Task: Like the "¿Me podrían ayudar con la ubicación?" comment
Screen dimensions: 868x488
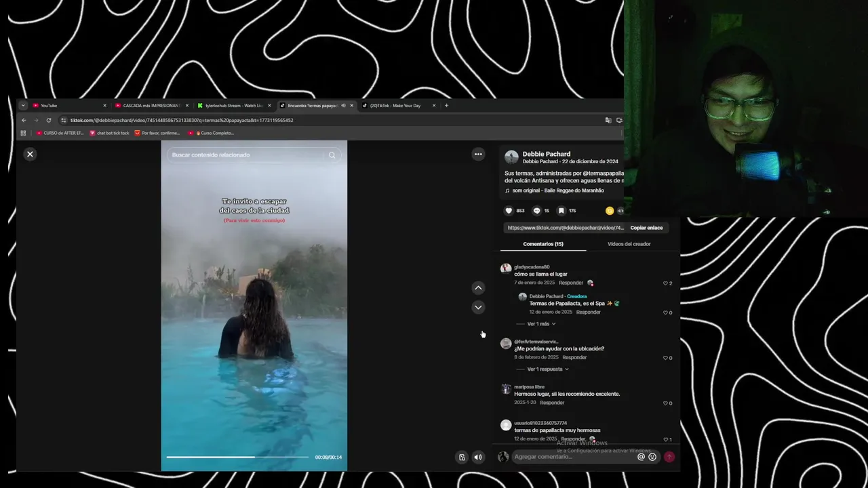Action: point(665,358)
